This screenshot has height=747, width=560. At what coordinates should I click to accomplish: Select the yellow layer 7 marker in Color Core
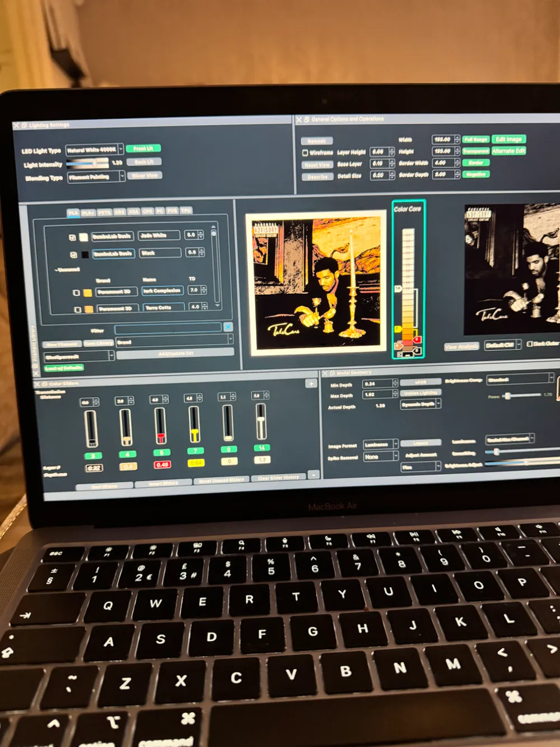(397, 329)
